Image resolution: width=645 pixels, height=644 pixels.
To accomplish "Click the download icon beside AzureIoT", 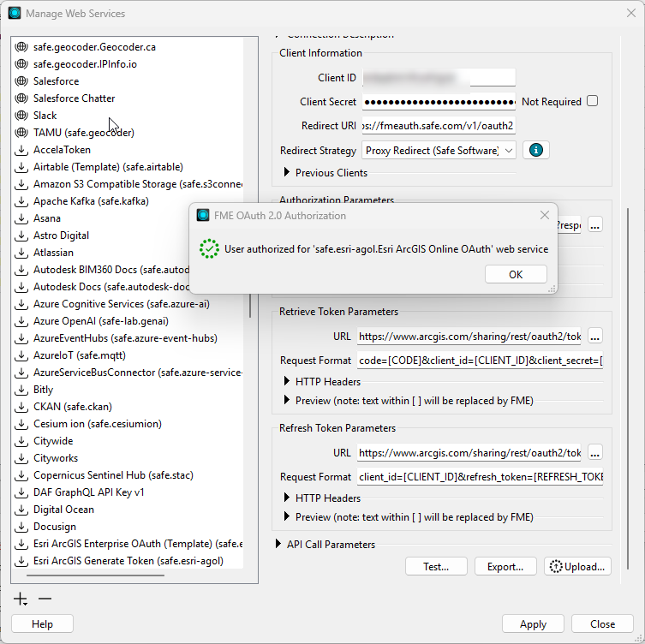I will (21, 355).
